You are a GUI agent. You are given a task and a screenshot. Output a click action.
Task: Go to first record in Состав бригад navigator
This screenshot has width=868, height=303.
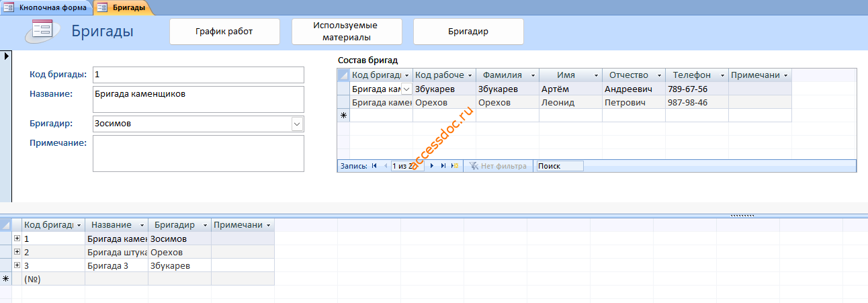[374, 166]
